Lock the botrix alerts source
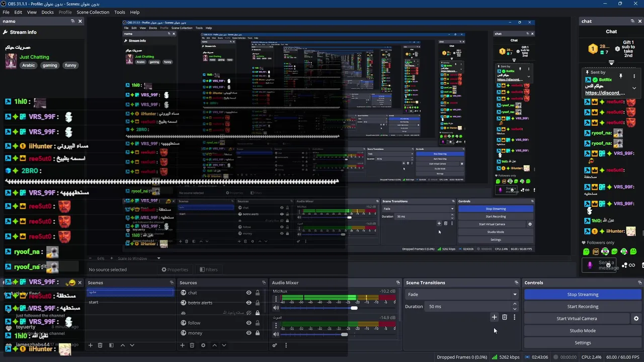 pyautogui.click(x=258, y=303)
